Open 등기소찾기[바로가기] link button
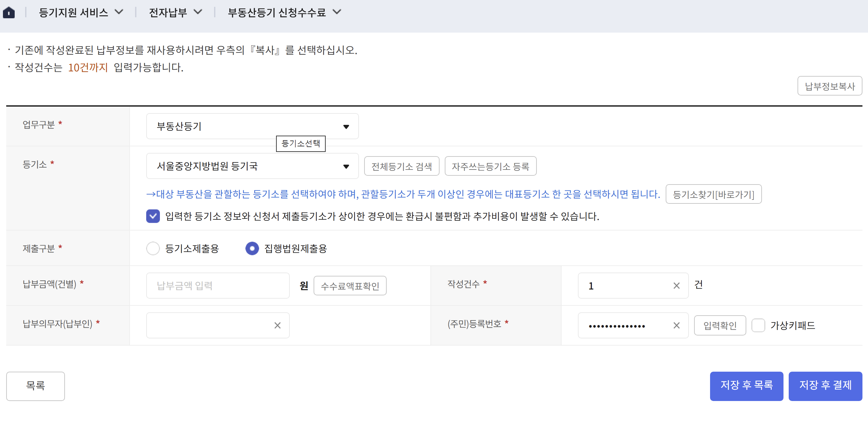This screenshot has height=431, width=868. point(713,194)
